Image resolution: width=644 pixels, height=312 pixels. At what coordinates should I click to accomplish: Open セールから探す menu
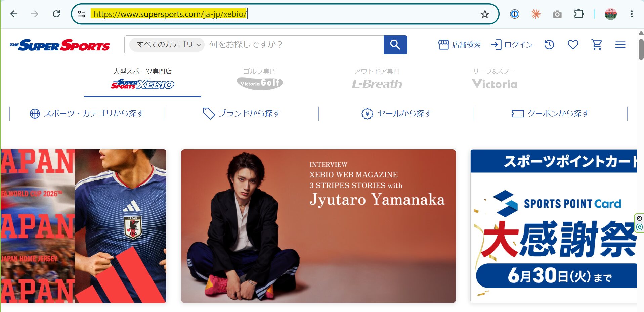coord(396,114)
